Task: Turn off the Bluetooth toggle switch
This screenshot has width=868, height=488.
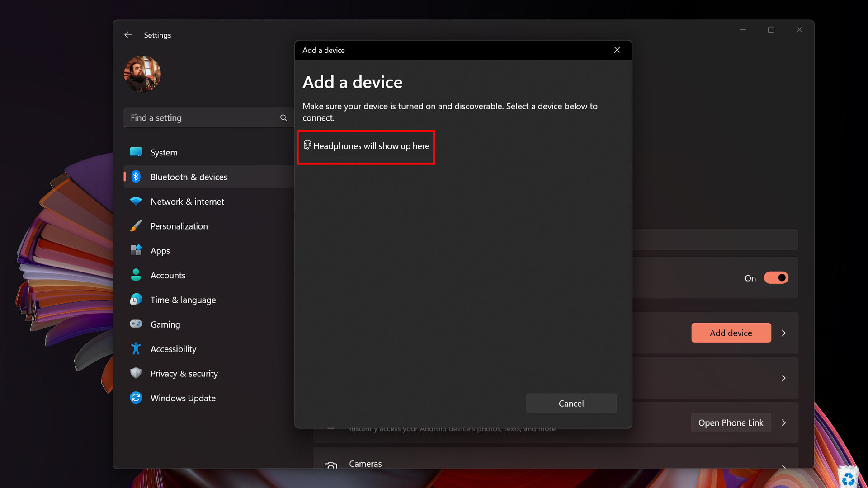Action: click(x=776, y=278)
